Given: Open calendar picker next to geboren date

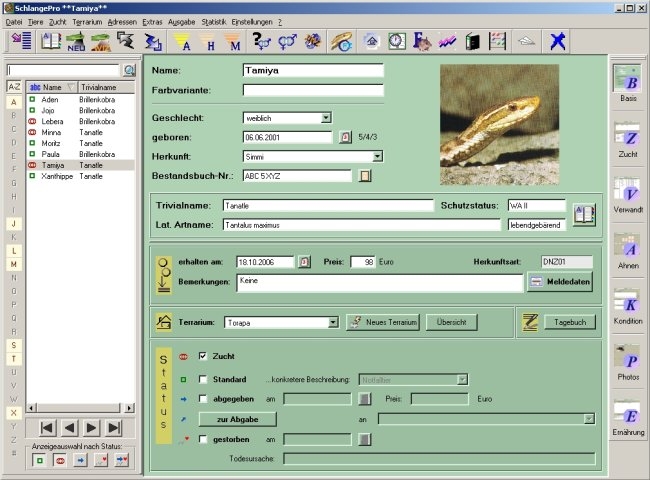Looking at the screenshot, I should [x=346, y=137].
